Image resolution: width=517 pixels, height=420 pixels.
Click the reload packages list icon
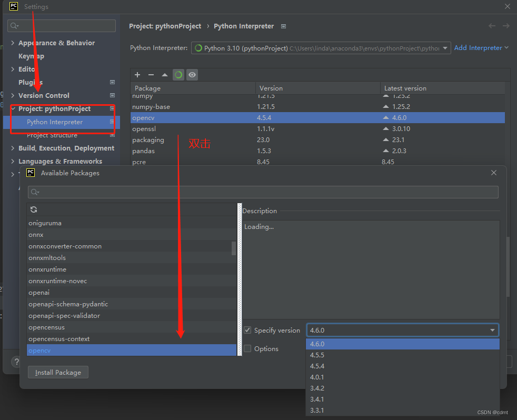(34, 209)
